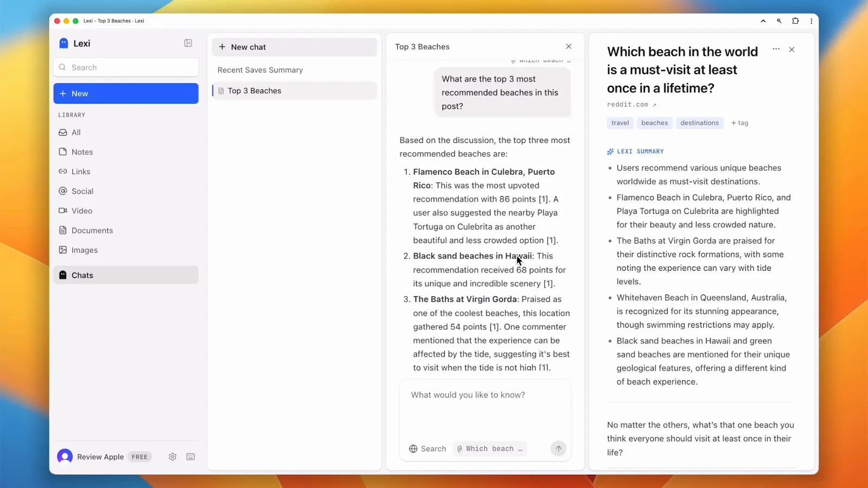The height and width of the screenshot is (488, 868).
Task: Click 'The Baths at Virgin Gorda' heading
Action: click(465, 299)
